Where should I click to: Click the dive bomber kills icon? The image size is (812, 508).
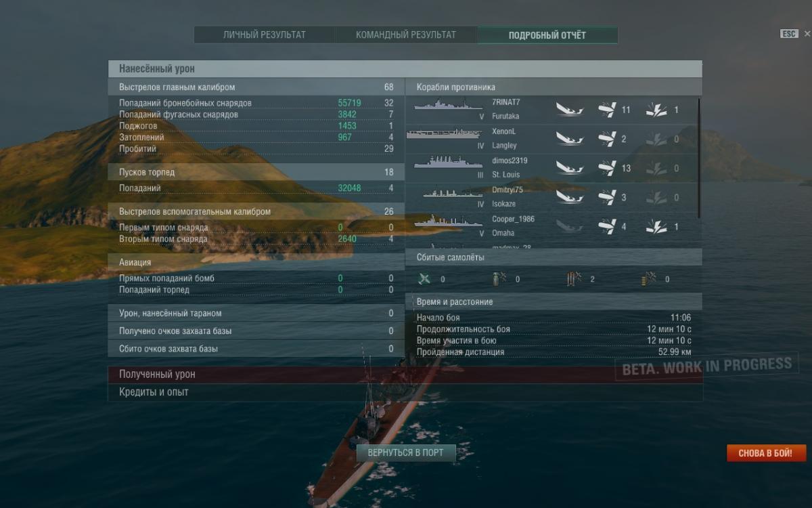(499, 278)
